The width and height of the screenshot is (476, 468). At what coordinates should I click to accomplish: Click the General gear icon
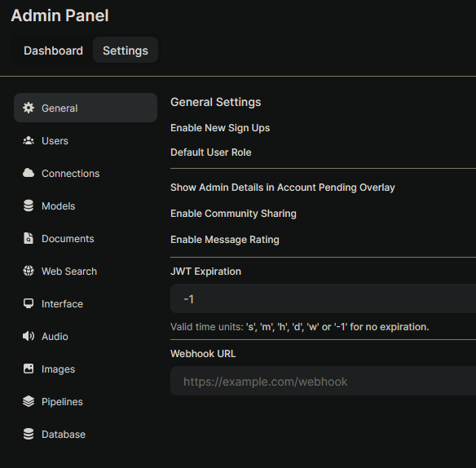(29, 108)
